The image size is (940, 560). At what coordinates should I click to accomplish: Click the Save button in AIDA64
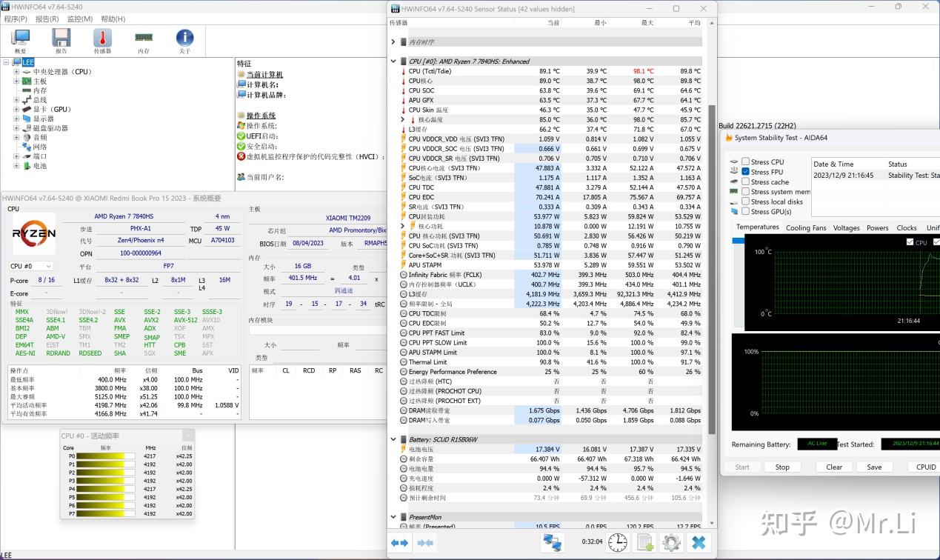pos(874,467)
